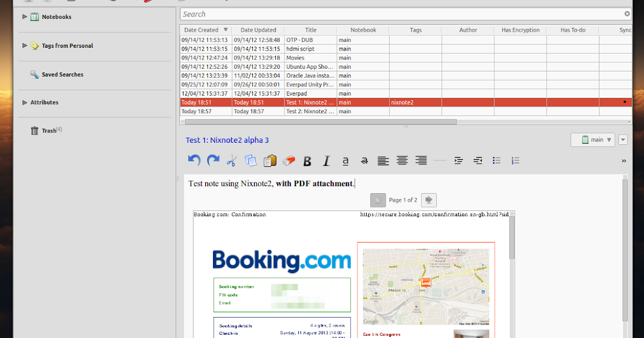Screen dimensions: 644x338
Task: Click the Prague map thumbnail in PDF
Action: pos(426,286)
